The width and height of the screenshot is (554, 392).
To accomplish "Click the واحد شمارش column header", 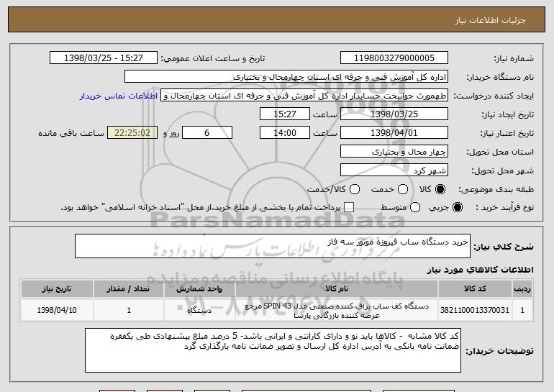I will (x=199, y=289).
